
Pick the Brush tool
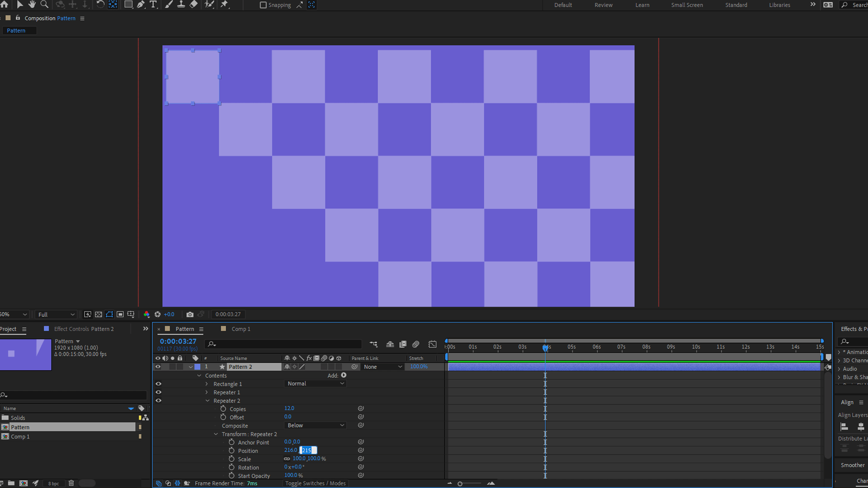pos(169,5)
